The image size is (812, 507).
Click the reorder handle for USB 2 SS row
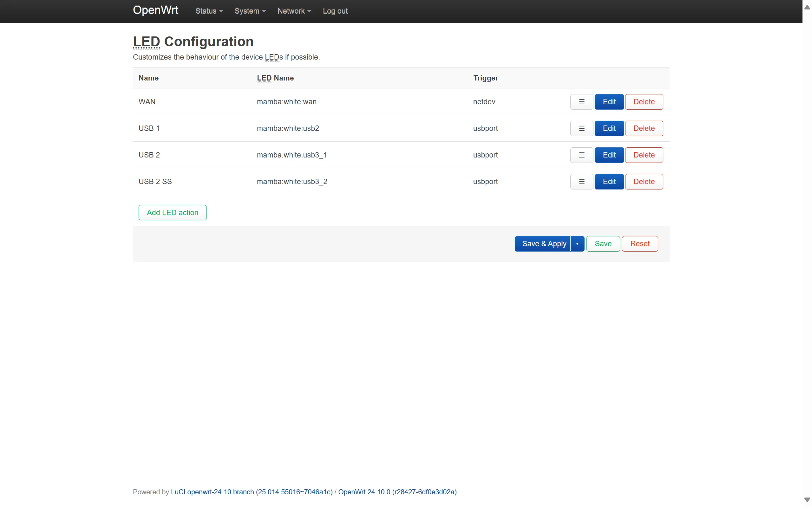click(581, 181)
